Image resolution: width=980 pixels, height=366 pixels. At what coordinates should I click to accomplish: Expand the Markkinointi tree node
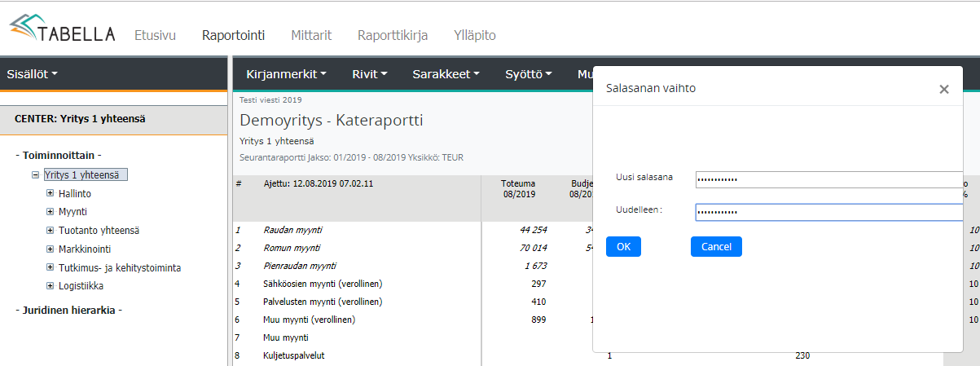[50, 249]
